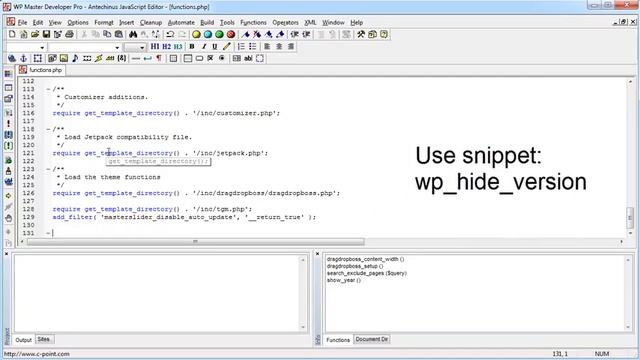Apply H1 heading format

155,47
